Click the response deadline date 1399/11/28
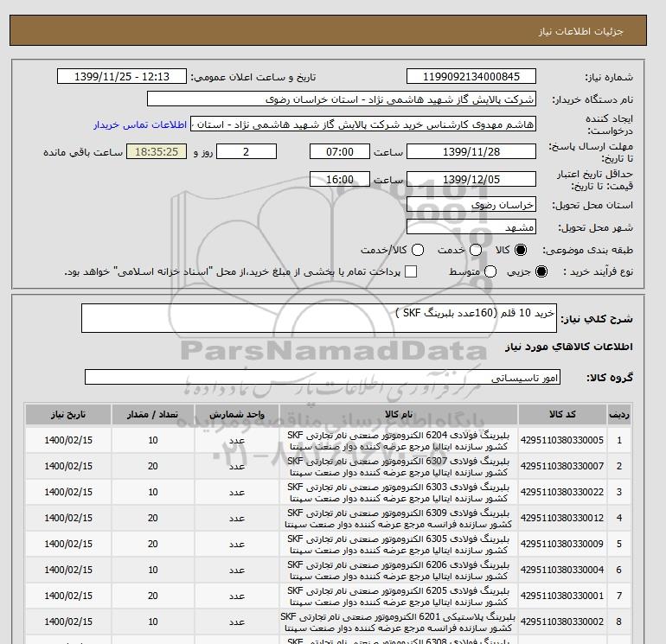The height and width of the screenshot is (644, 666). pos(471,151)
